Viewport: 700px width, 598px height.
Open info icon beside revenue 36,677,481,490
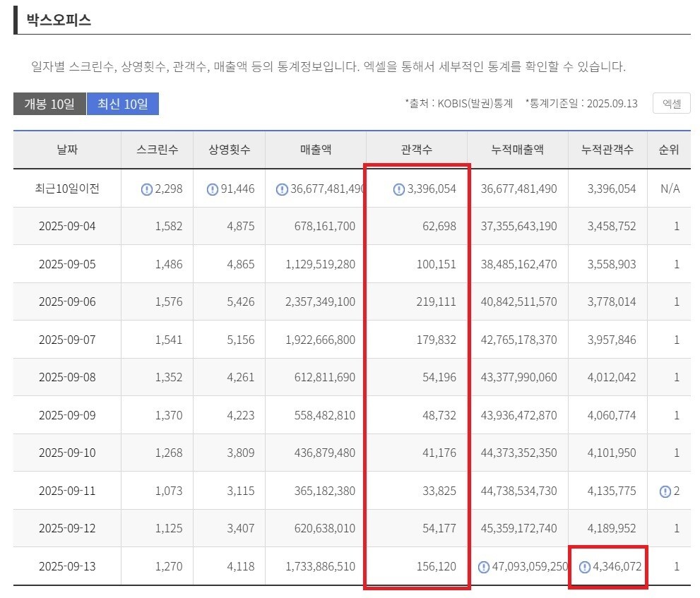(282, 189)
